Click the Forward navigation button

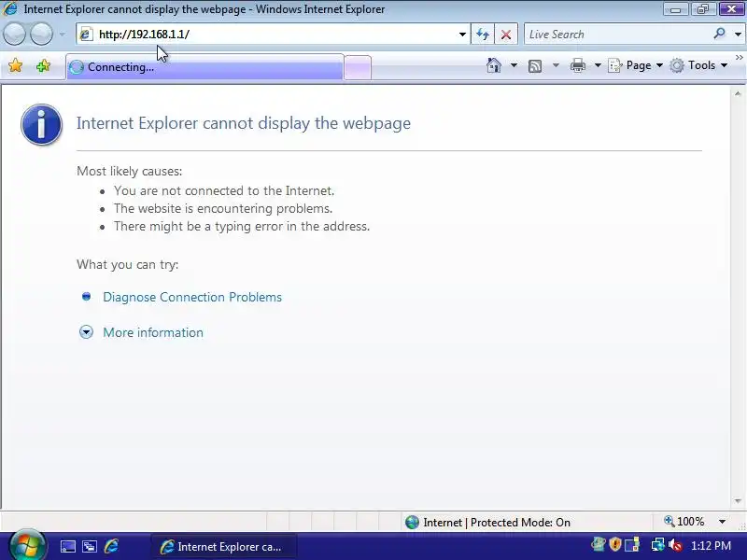pos(41,35)
